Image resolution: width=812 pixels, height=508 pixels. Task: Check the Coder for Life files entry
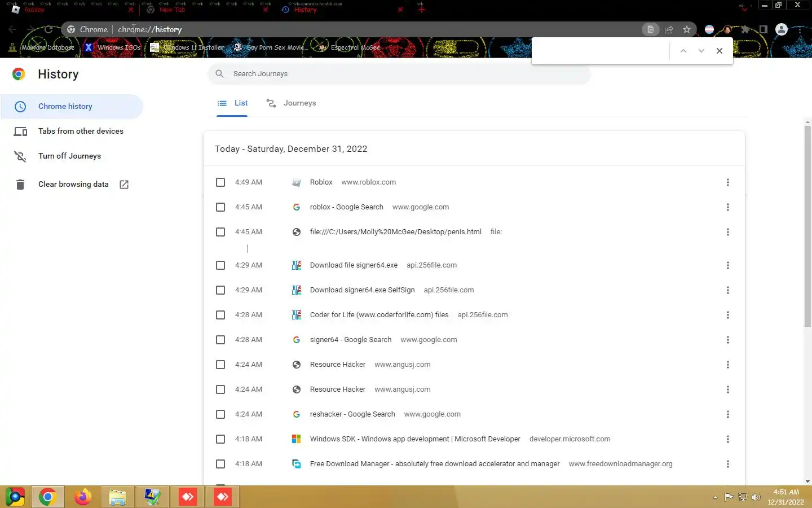[x=220, y=315]
